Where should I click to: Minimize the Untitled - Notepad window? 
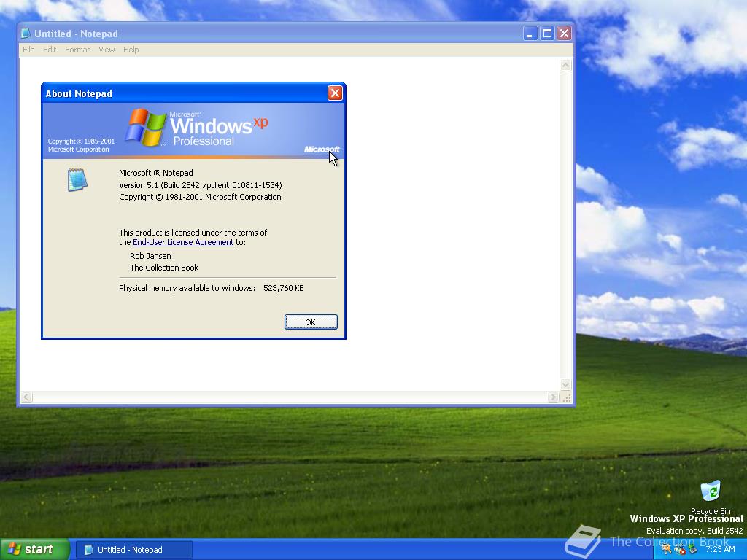click(x=530, y=34)
